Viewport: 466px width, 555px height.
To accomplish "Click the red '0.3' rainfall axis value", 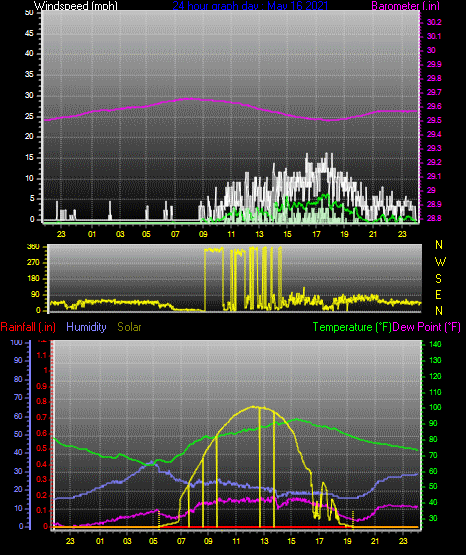I will [x=42, y=480].
